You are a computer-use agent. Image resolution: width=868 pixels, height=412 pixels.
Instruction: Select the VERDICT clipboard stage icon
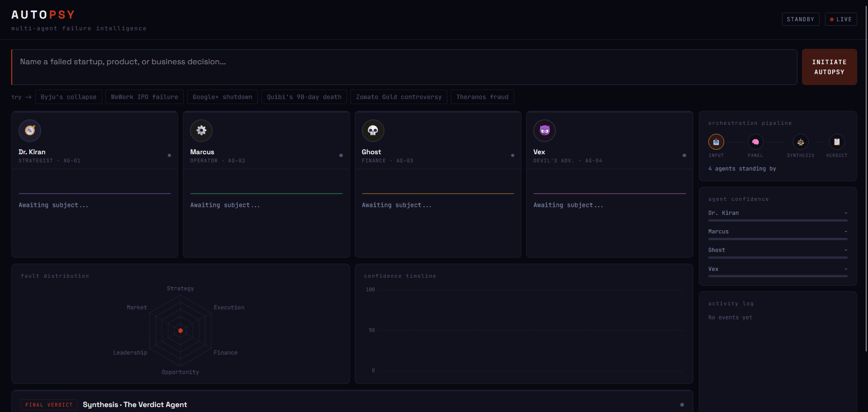coord(837,142)
